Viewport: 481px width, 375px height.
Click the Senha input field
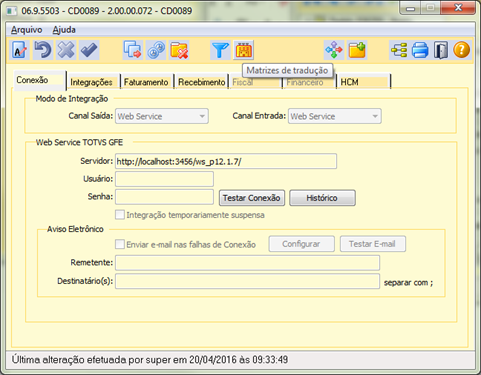164,197
